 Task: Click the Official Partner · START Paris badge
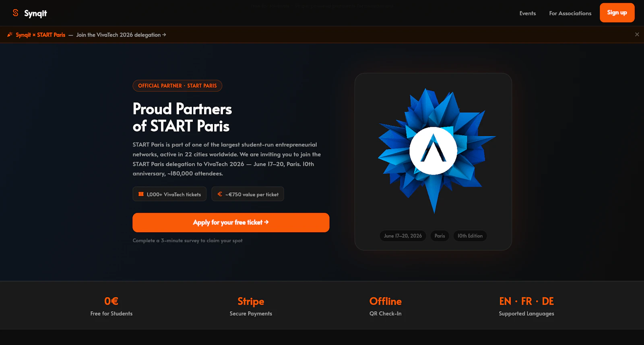click(x=177, y=86)
